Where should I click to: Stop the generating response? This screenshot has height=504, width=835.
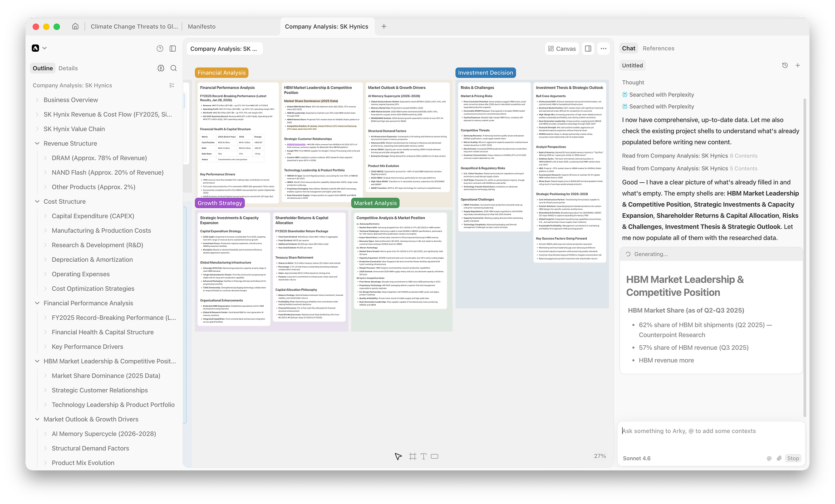[x=793, y=458]
